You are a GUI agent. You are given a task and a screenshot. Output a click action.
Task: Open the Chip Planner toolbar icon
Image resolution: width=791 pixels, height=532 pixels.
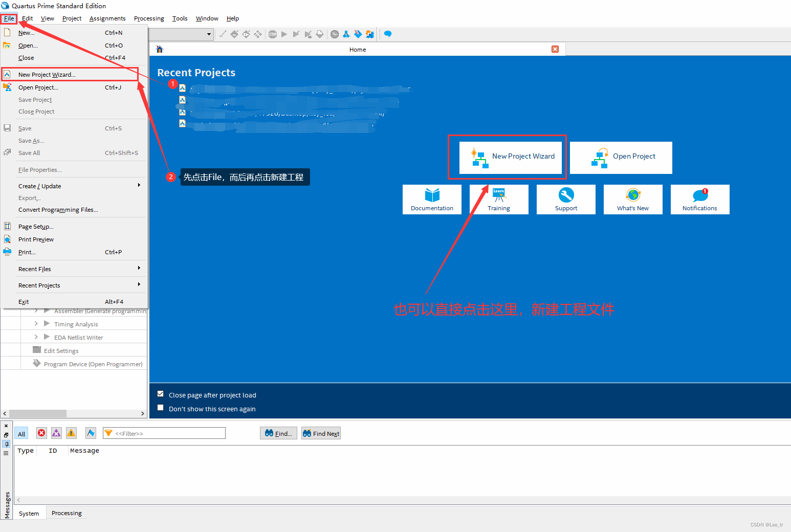(x=370, y=34)
